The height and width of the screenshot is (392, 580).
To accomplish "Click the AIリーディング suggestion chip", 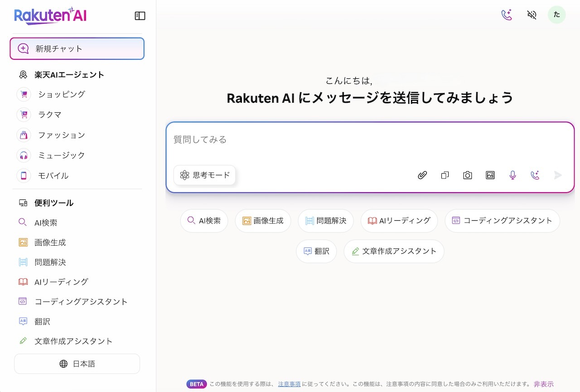I will tap(399, 221).
